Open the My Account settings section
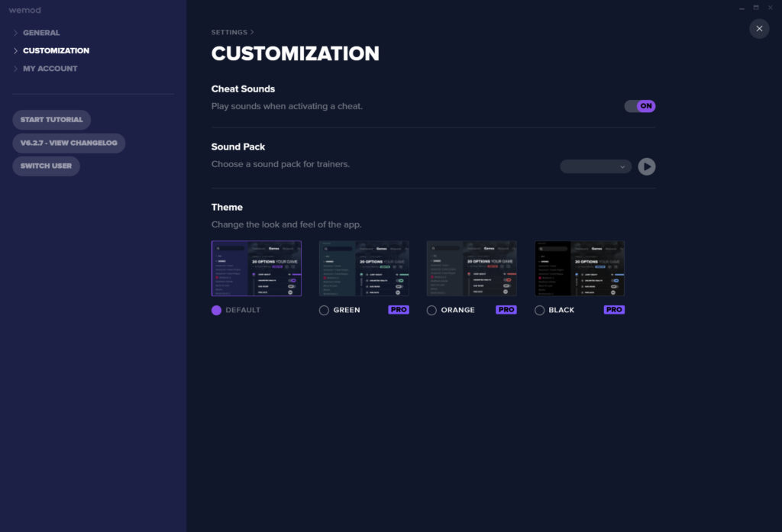The height and width of the screenshot is (532, 782). (50, 69)
